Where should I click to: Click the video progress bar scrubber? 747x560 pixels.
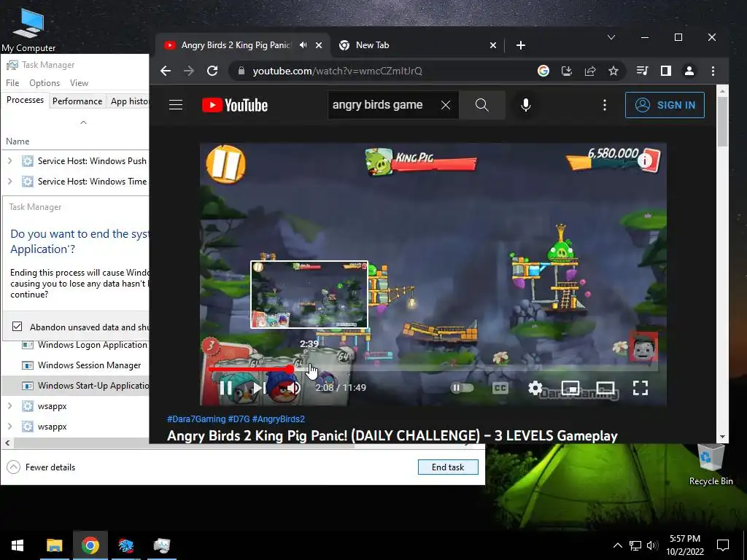point(290,368)
